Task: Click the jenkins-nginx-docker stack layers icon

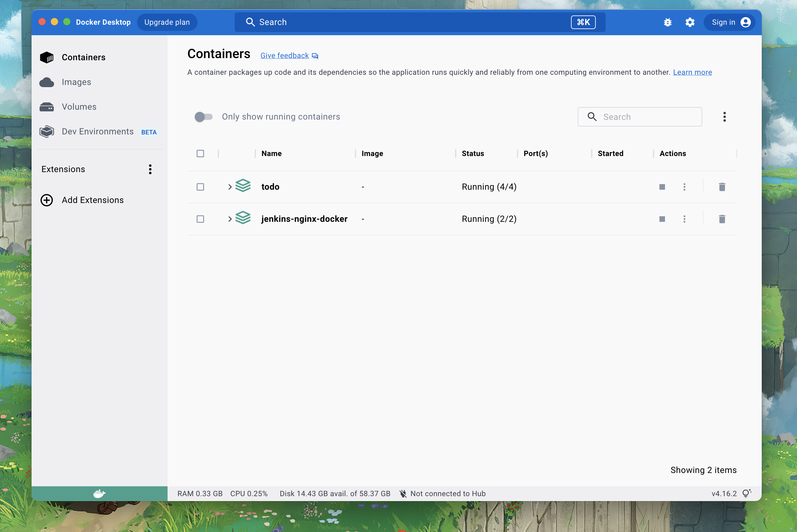Action: click(x=243, y=218)
